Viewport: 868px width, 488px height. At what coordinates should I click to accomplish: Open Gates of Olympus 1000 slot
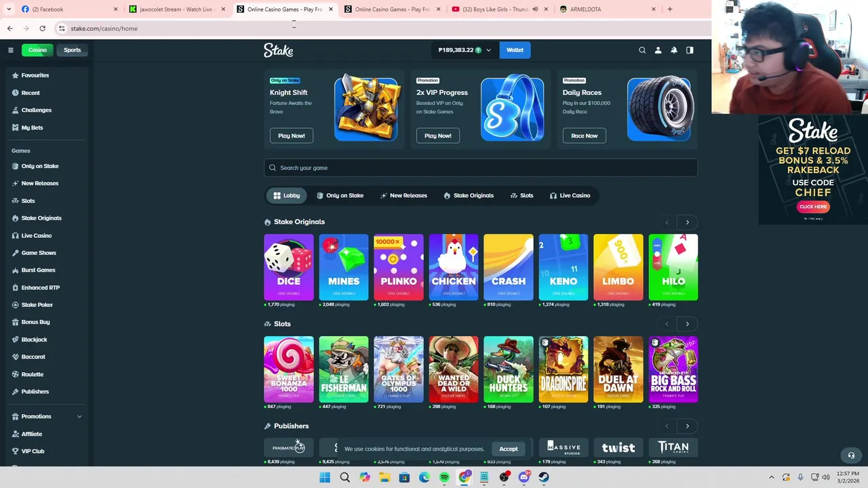[x=399, y=369]
